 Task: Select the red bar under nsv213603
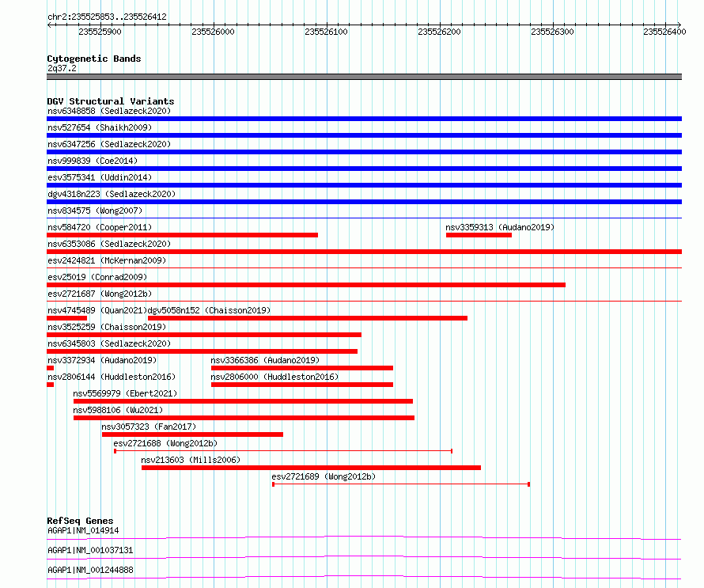(x=311, y=468)
